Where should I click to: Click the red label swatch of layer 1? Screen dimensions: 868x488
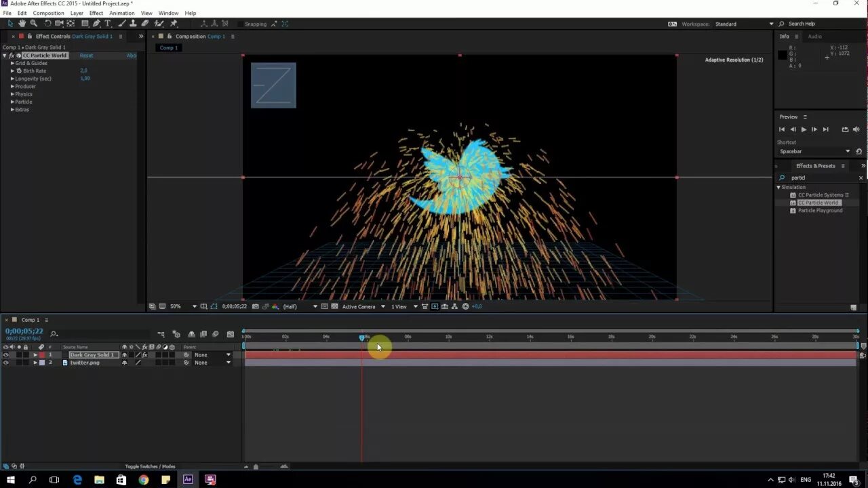42,354
